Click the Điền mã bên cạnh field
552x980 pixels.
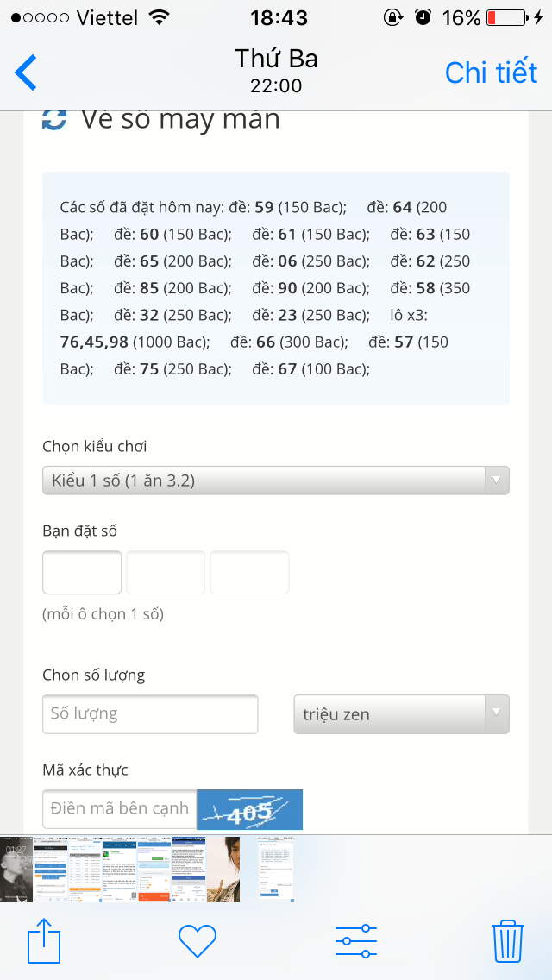click(x=119, y=808)
